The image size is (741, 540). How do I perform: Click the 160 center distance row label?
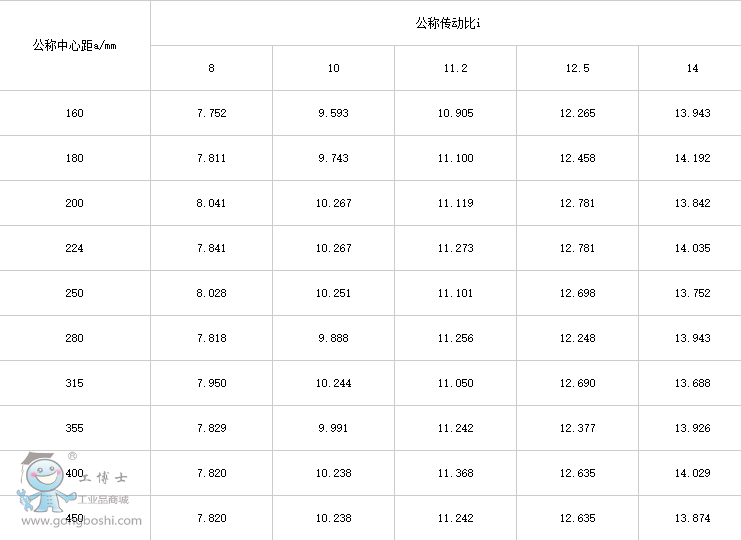click(75, 113)
